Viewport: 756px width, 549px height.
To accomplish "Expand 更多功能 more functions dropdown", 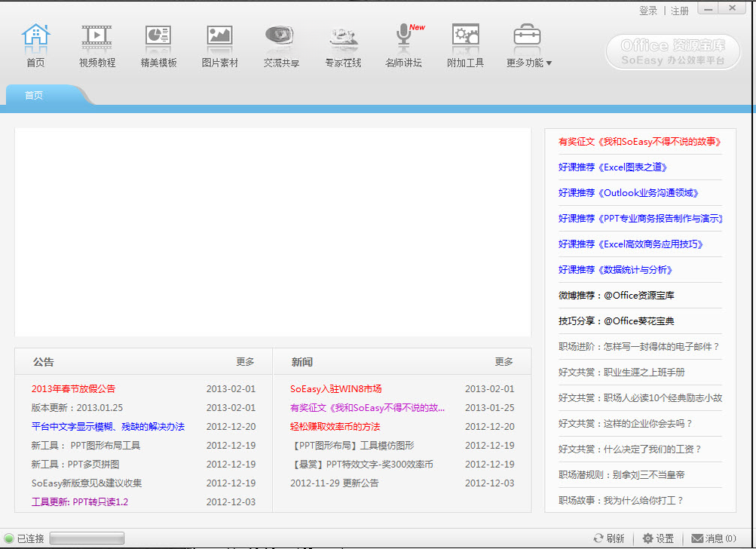I will pyautogui.click(x=529, y=63).
